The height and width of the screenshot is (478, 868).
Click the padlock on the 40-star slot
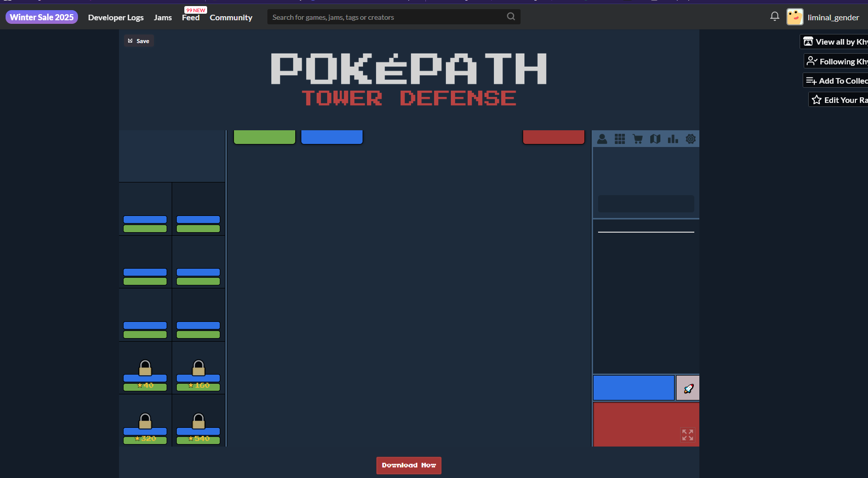[145, 367]
